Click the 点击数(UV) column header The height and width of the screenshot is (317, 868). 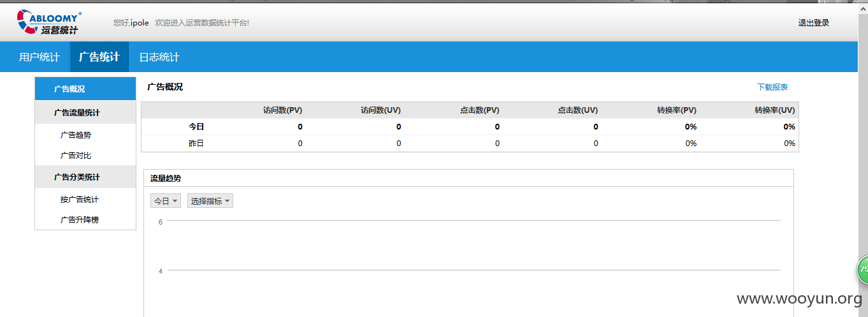[x=577, y=110]
